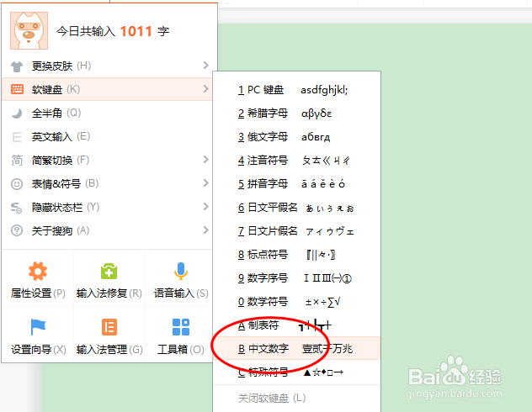Expand the 表情&符号 submenu arrow
This screenshot has height=412, width=532.
pos(205,183)
